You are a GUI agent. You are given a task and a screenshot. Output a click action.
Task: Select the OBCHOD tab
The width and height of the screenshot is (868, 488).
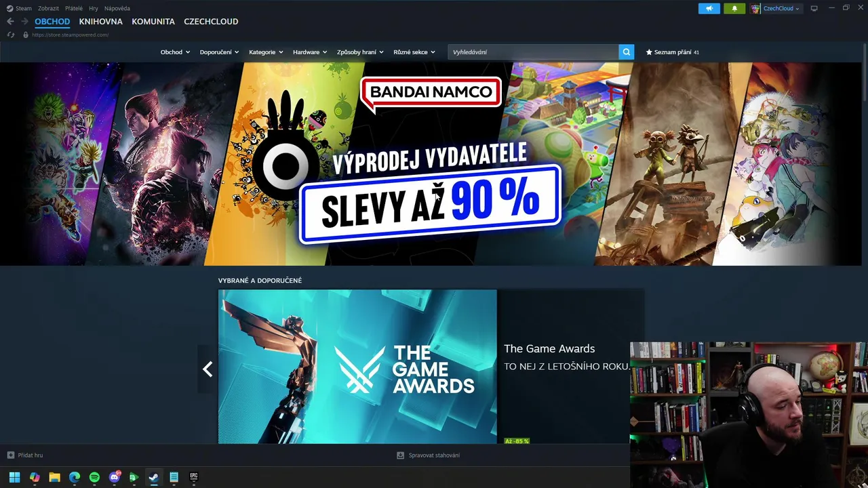coord(52,22)
